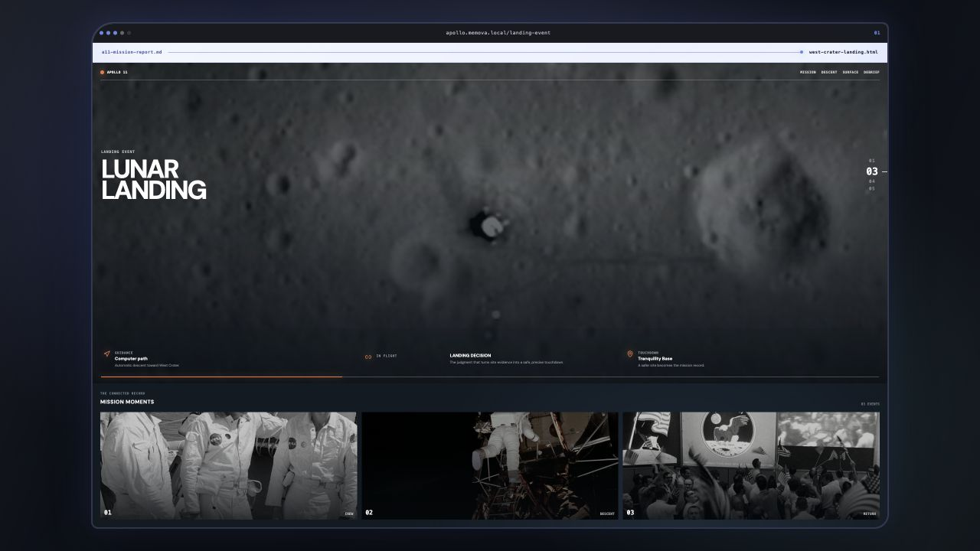
Task: Click the orange step progress bar
Action: tap(221, 377)
